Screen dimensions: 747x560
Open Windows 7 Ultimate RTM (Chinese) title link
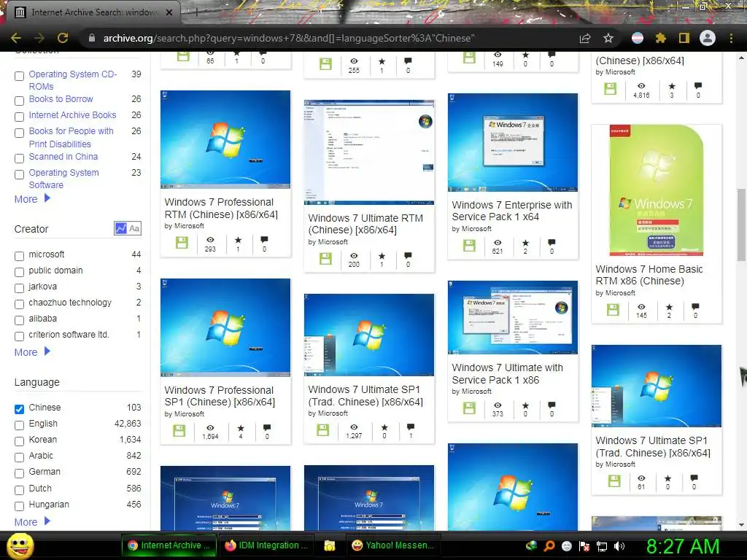pos(365,224)
